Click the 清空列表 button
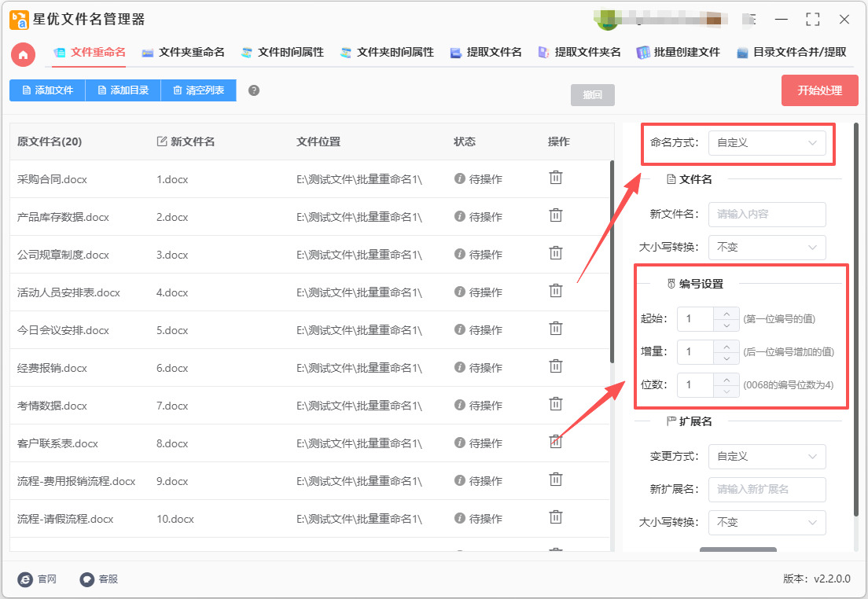This screenshot has width=868, height=599. [198, 90]
